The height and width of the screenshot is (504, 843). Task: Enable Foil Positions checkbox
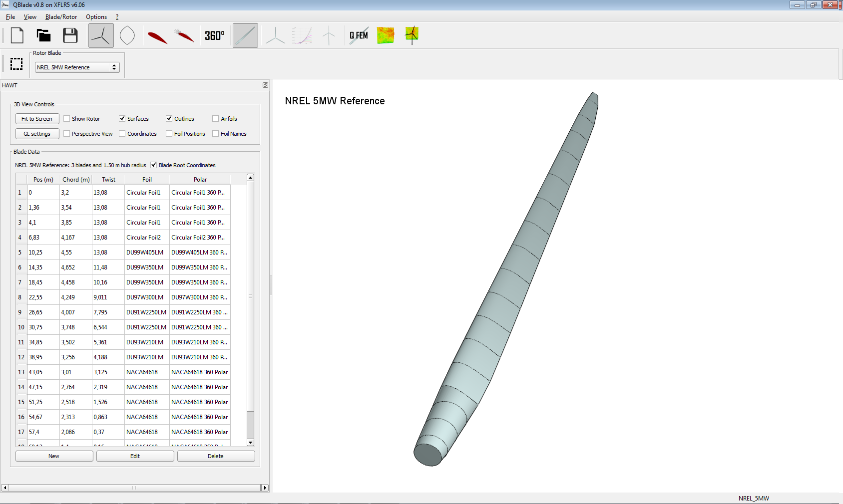tap(169, 134)
